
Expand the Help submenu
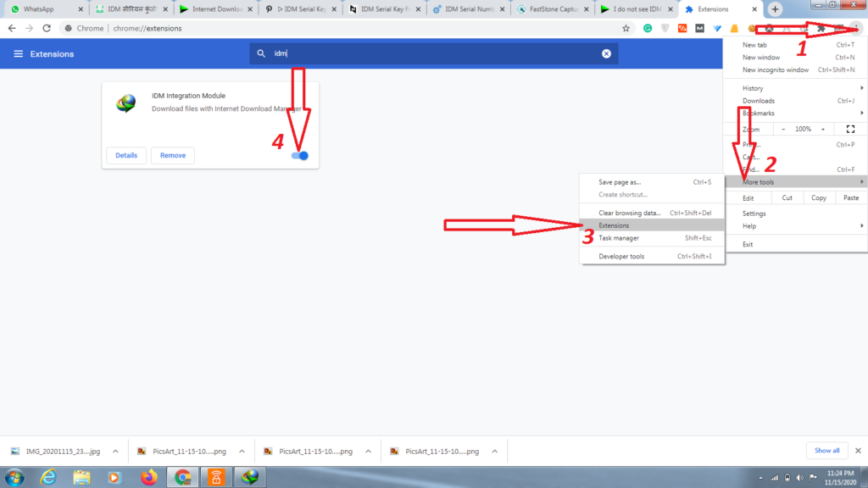(795, 226)
